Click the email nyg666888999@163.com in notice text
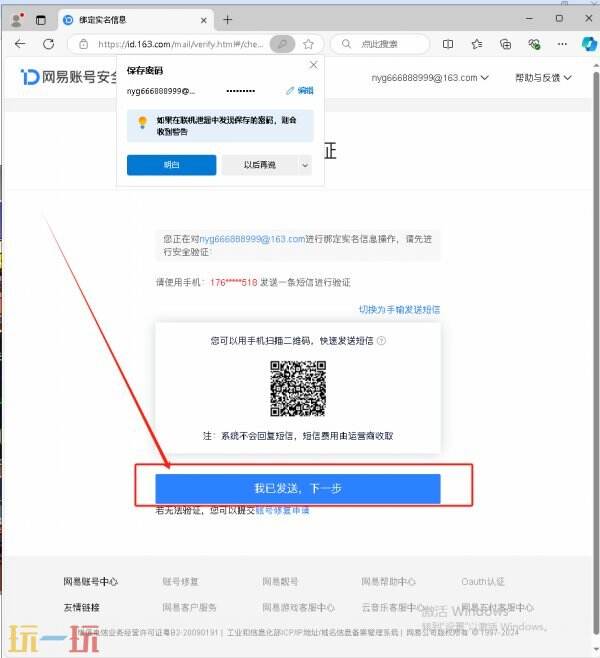 (x=252, y=239)
